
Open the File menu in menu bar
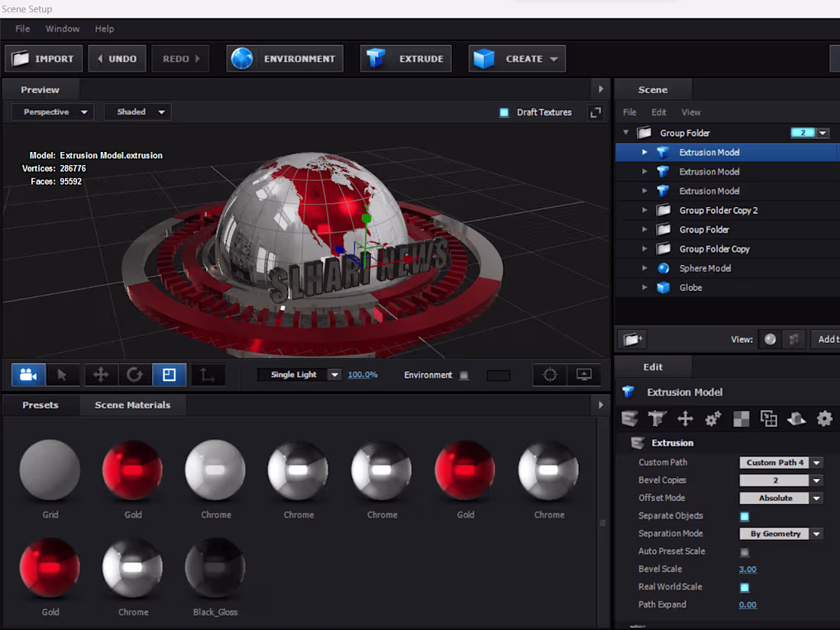[x=22, y=29]
